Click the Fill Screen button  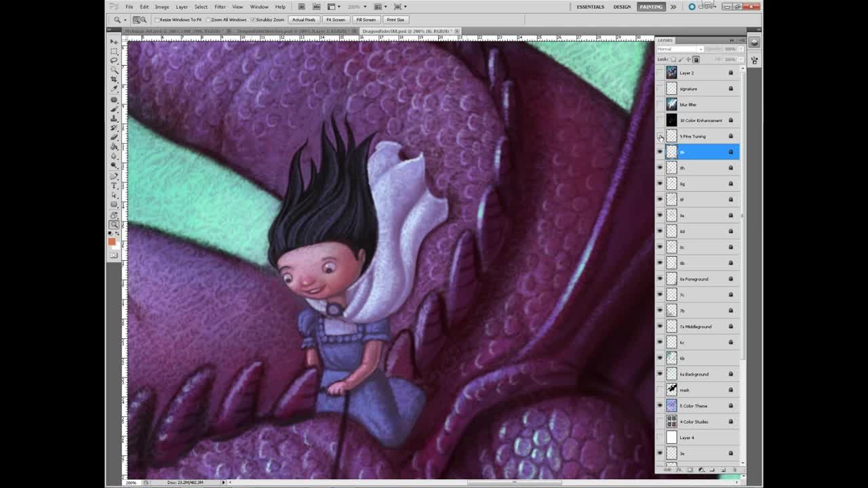click(366, 20)
